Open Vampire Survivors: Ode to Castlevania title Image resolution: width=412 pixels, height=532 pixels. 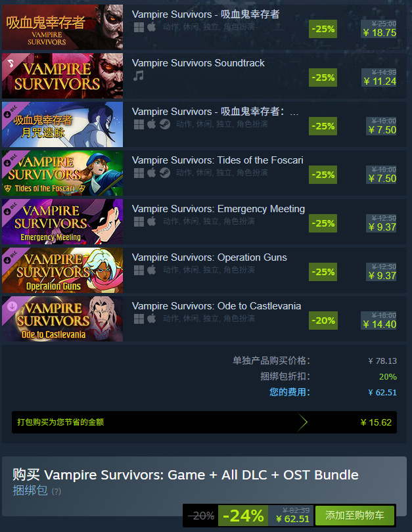coord(217,306)
